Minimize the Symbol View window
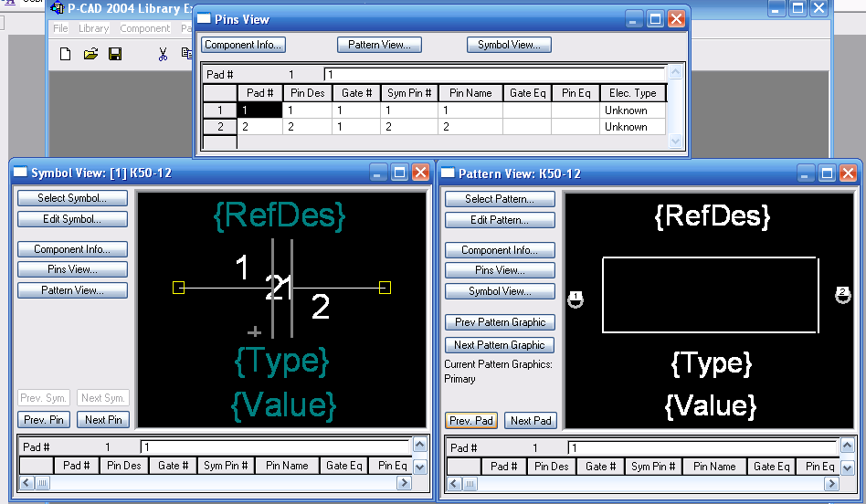The height and width of the screenshot is (504, 866). pyautogui.click(x=377, y=173)
